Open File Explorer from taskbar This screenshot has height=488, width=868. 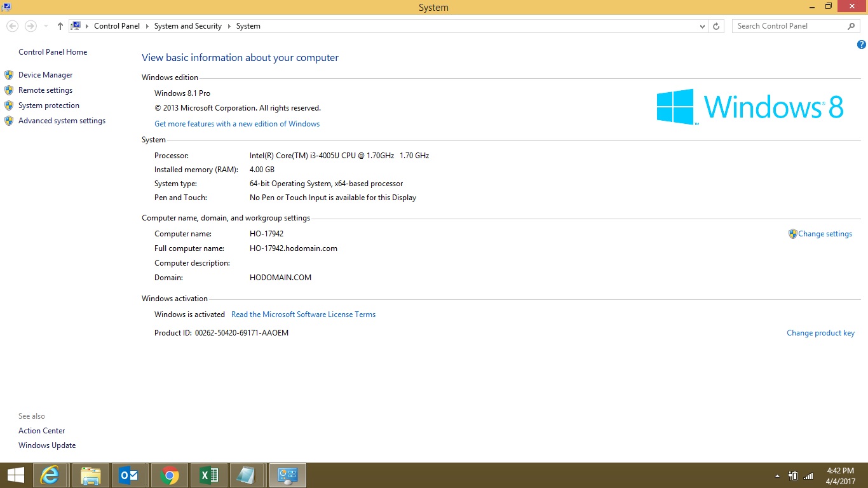click(91, 475)
